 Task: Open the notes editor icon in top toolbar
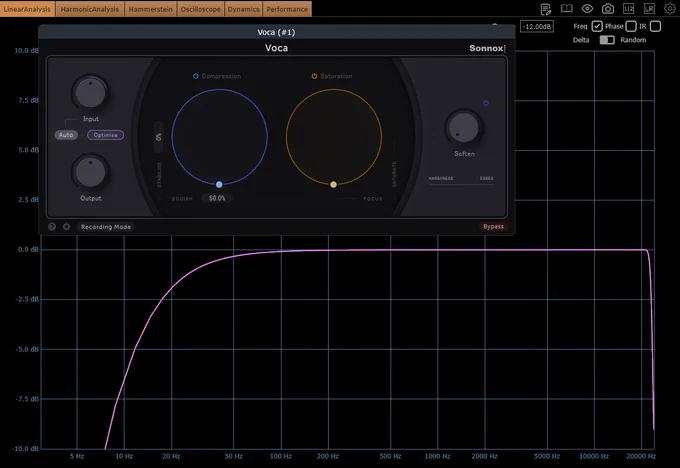click(x=546, y=9)
